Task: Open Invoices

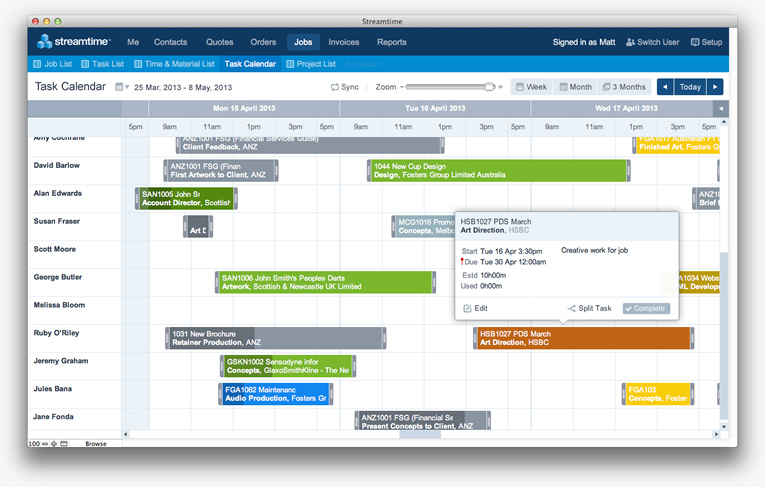Action: pos(343,42)
